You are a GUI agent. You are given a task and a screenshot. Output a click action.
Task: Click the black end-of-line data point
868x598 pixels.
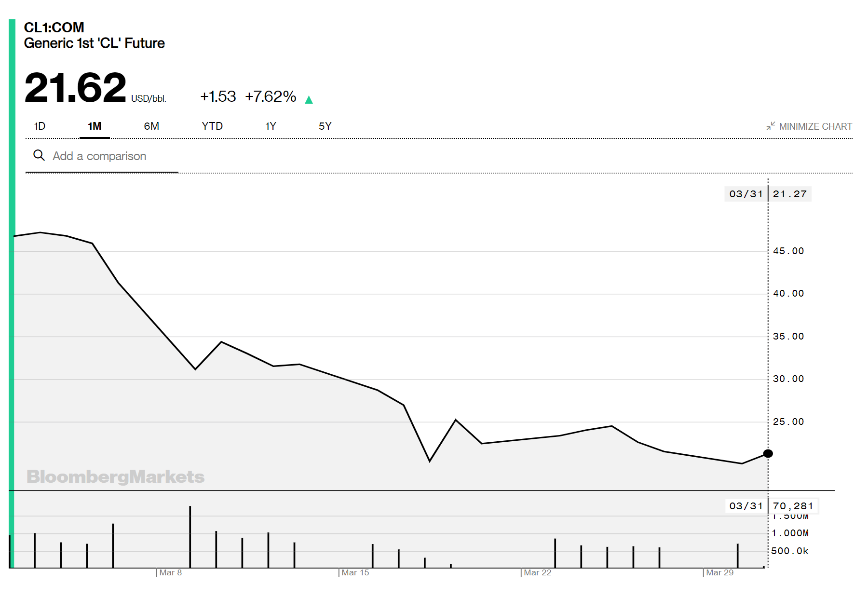point(768,453)
